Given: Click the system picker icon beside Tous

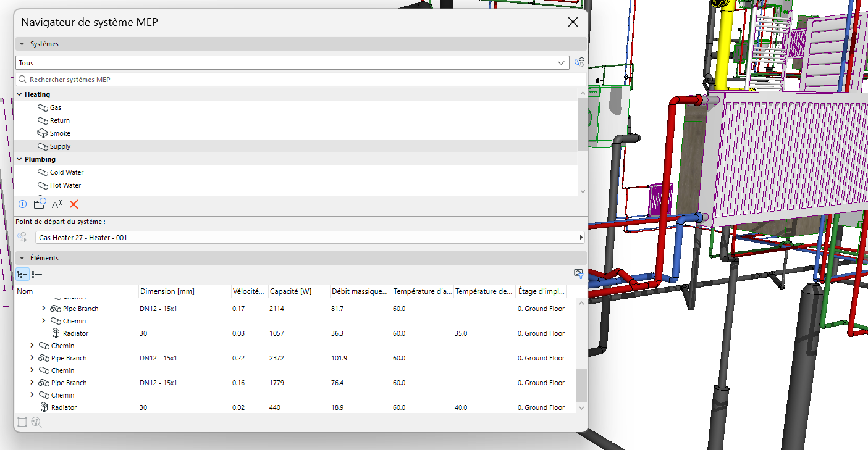Looking at the screenshot, I should [579, 62].
